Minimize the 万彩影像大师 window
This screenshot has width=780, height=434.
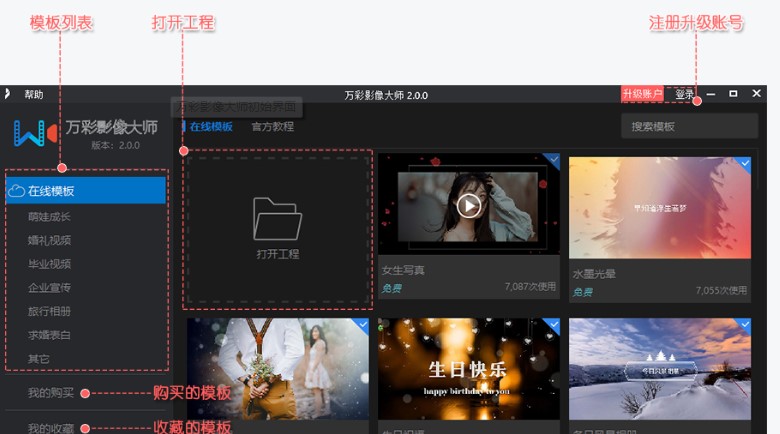711,94
